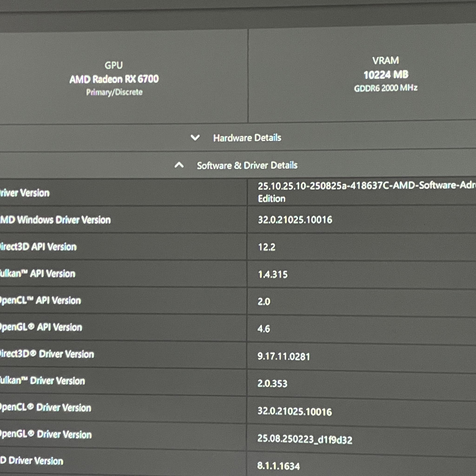Click the GDDR6 2000 MHz memory text
Screen dimensions: 476x476
click(x=386, y=88)
